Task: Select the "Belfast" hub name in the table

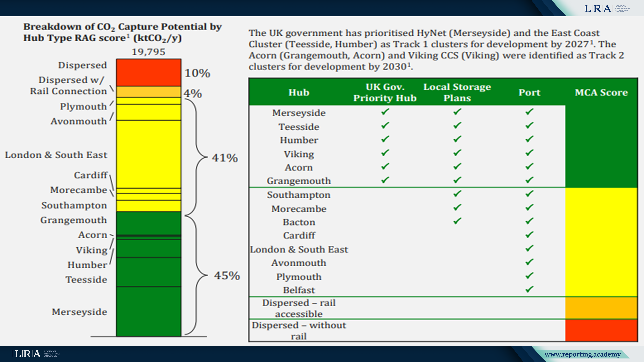Action: (299, 290)
